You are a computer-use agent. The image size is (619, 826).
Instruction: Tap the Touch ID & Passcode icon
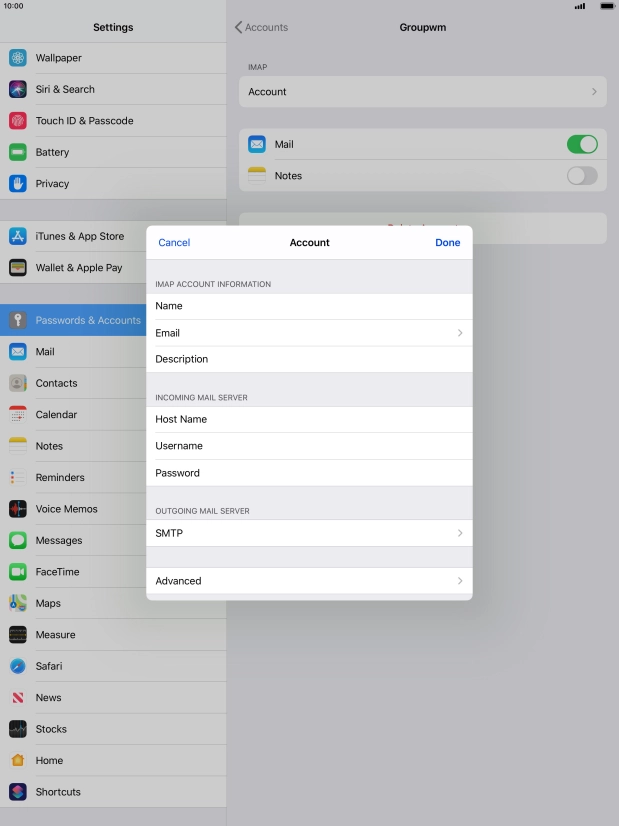click(18, 121)
